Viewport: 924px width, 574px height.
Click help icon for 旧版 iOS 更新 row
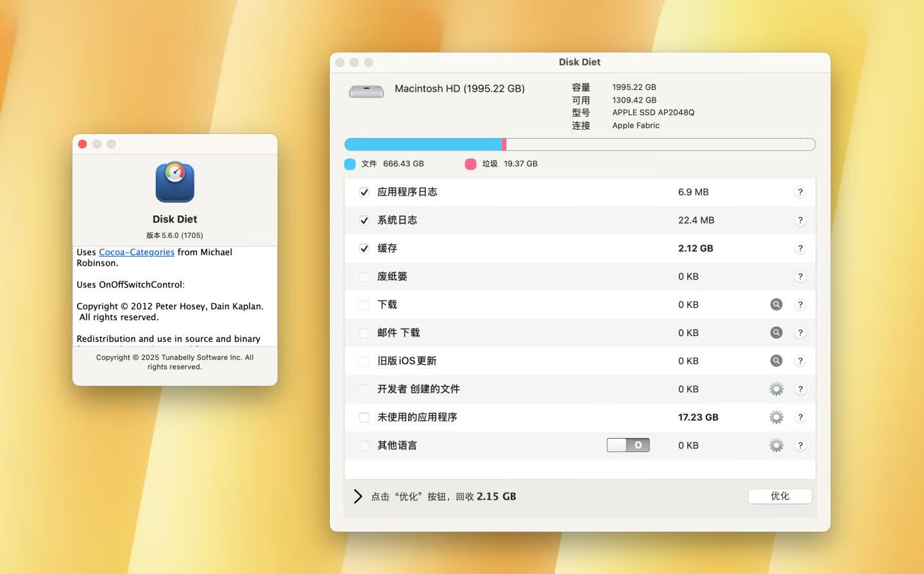pos(800,361)
